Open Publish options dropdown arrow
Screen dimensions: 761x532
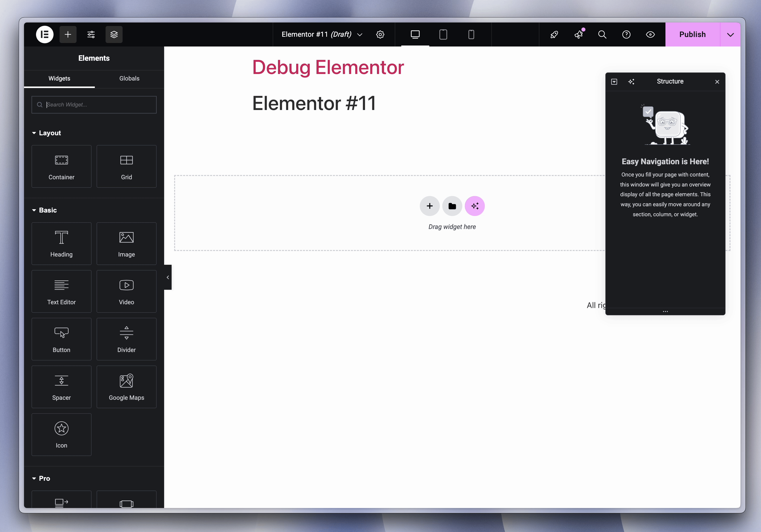click(730, 34)
